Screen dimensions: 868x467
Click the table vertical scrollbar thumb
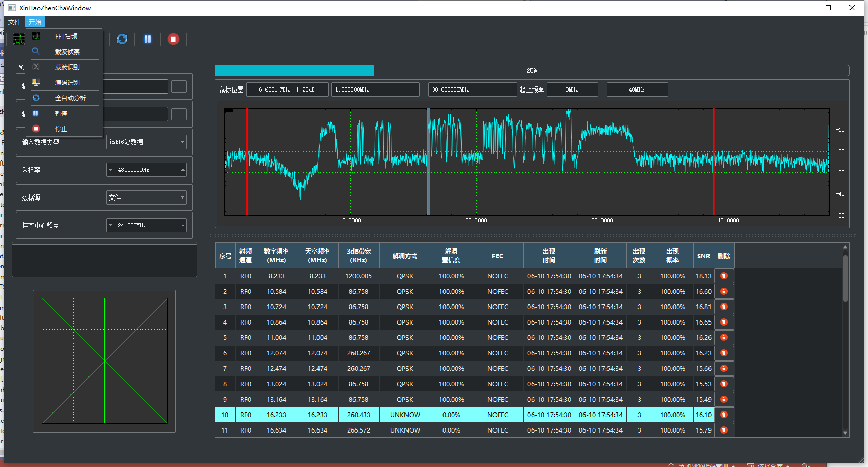point(845,278)
